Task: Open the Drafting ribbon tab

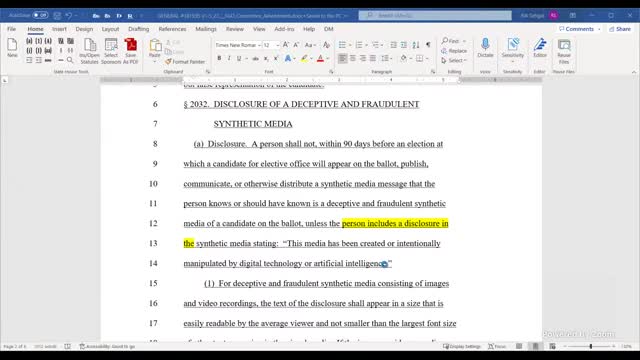Action: pyautogui.click(x=139, y=29)
